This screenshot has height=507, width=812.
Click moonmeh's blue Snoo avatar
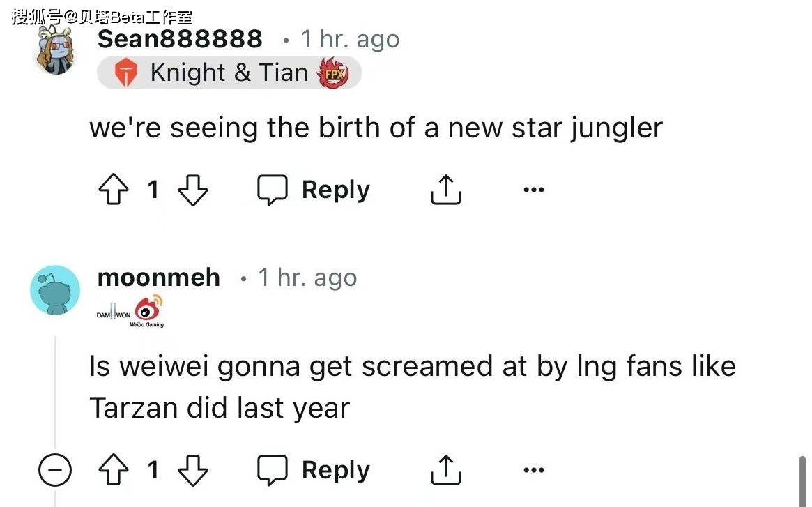pyautogui.click(x=55, y=289)
